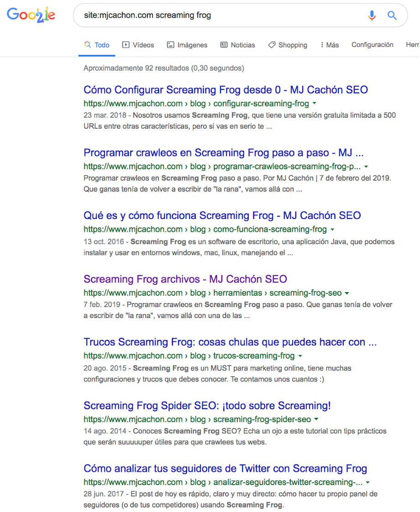
Task: Expand arrow next to trucos-screaming-frog URL
Action: pos(300,356)
